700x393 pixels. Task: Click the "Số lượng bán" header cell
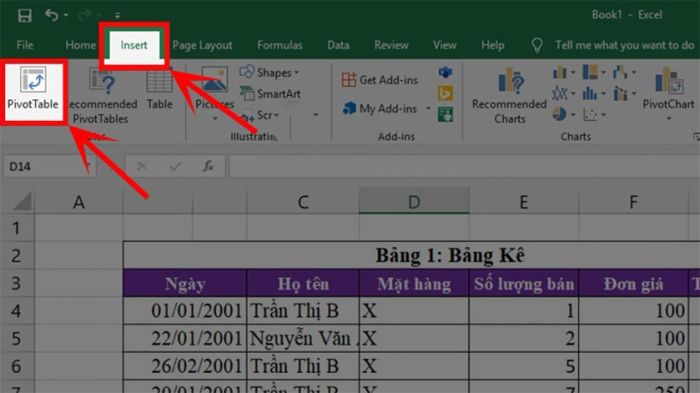tap(524, 284)
